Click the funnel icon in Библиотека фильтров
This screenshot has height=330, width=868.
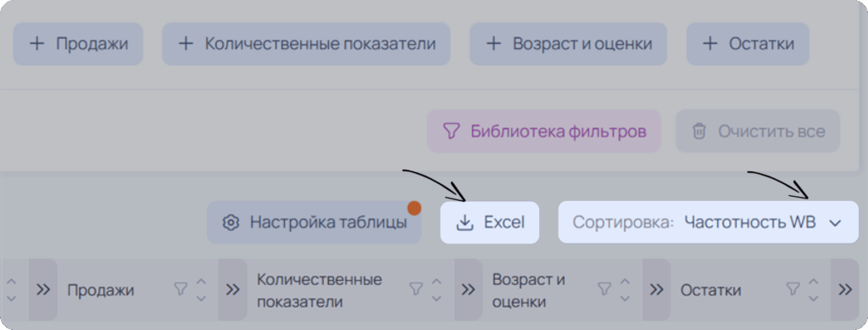(x=452, y=131)
